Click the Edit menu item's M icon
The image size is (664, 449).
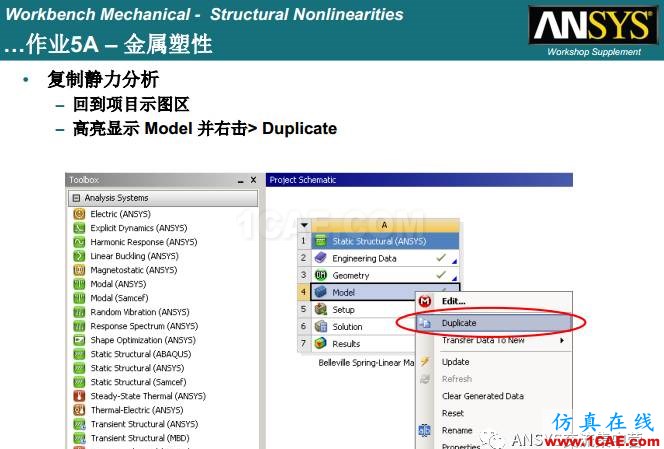(425, 301)
